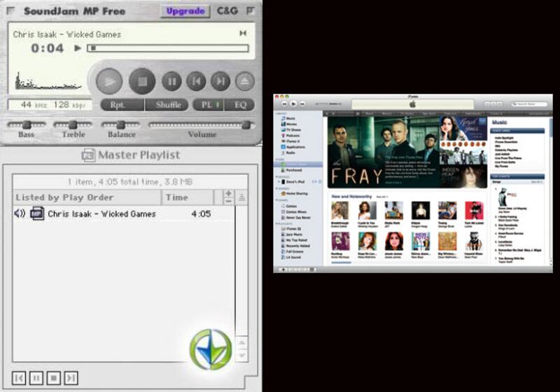The width and height of the screenshot is (560, 392).
Task: Click the green SoundJam logo in playlist
Action: tap(211, 349)
